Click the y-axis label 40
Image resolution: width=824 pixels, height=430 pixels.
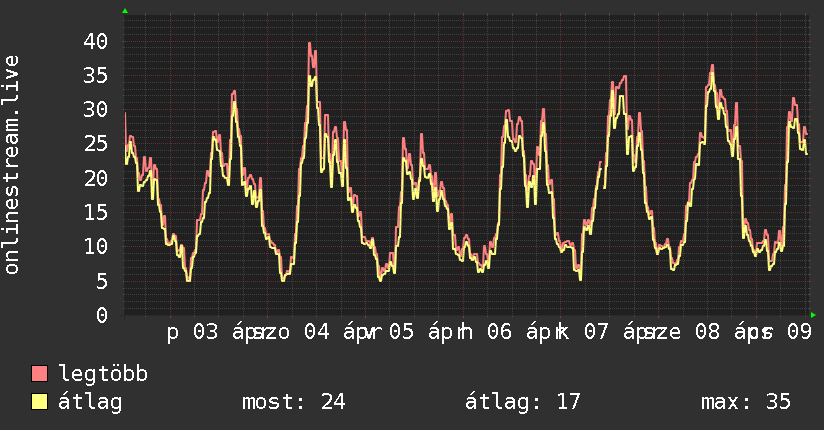tap(96, 41)
